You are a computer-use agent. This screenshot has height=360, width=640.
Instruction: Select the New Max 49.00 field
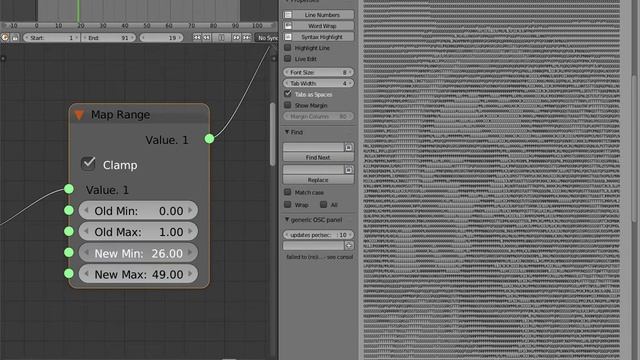click(138, 274)
